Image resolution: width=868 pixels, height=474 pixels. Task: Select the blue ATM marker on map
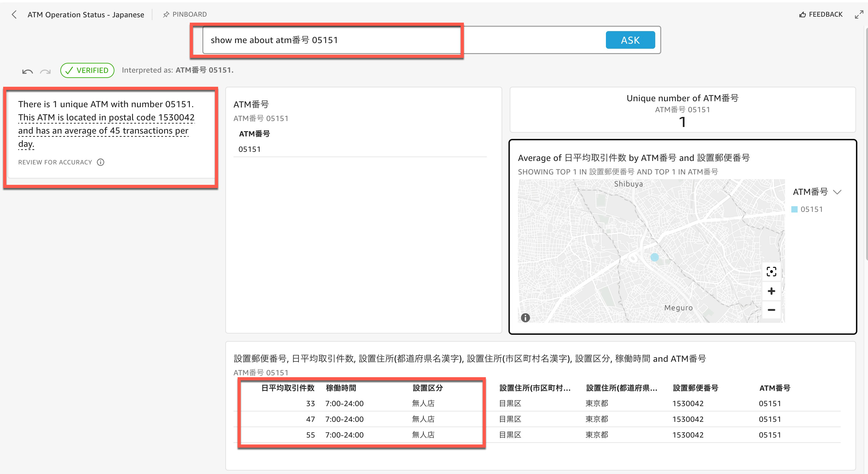pos(654,257)
